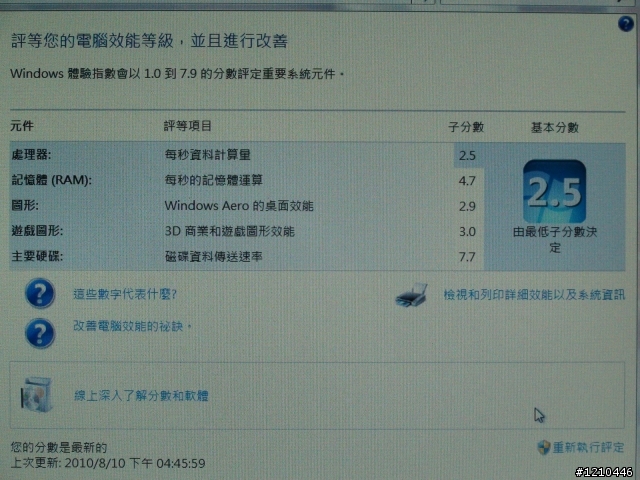Screen dimensions: 640x480
Task: Click the software box icon near 線上深入了解
Action: click(x=37, y=395)
